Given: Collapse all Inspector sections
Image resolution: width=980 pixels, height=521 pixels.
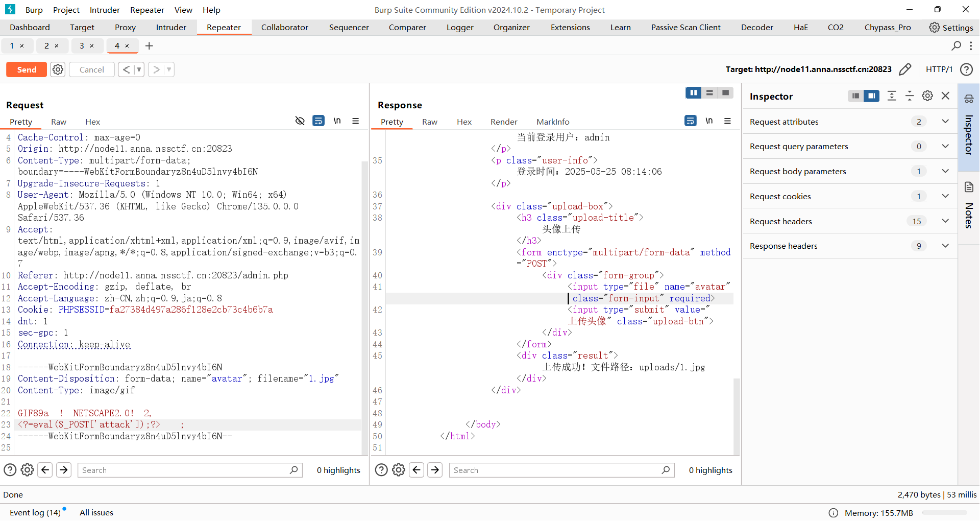Looking at the screenshot, I should (x=910, y=96).
